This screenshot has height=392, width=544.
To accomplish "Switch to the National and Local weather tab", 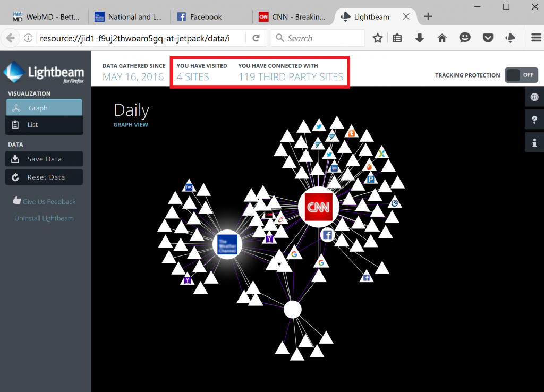I will pos(129,16).
